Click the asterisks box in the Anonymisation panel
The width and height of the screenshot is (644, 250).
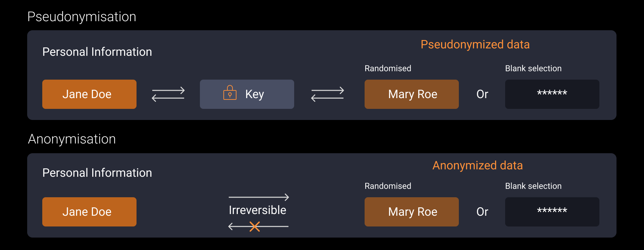(x=552, y=212)
